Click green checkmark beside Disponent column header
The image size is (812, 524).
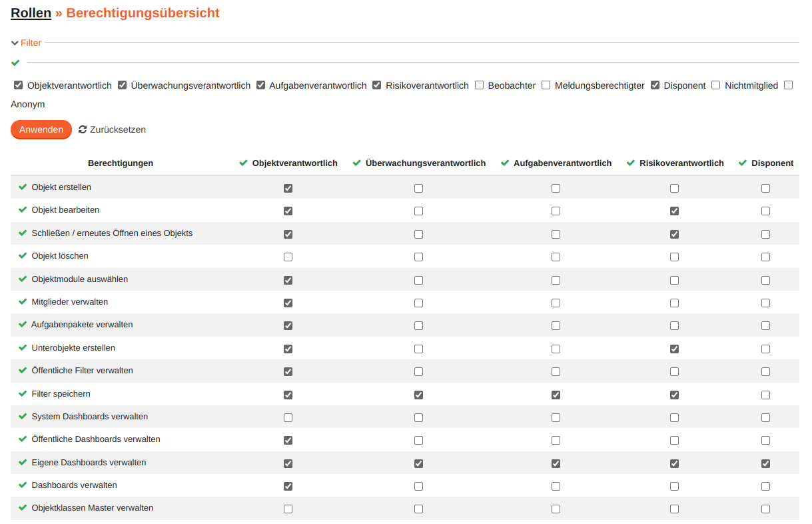point(743,163)
